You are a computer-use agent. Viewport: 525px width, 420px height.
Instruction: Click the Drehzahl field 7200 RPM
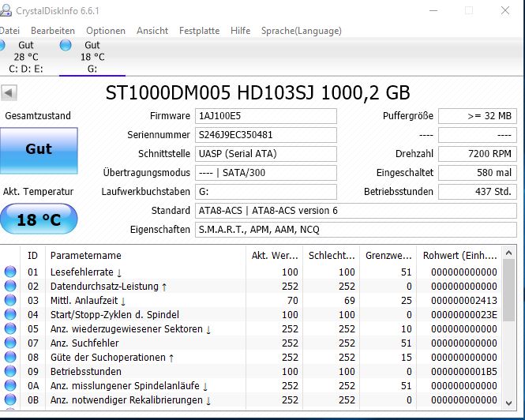478,154
